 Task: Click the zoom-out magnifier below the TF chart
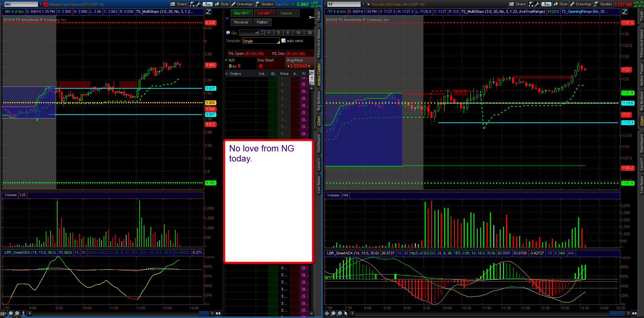coord(339,313)
